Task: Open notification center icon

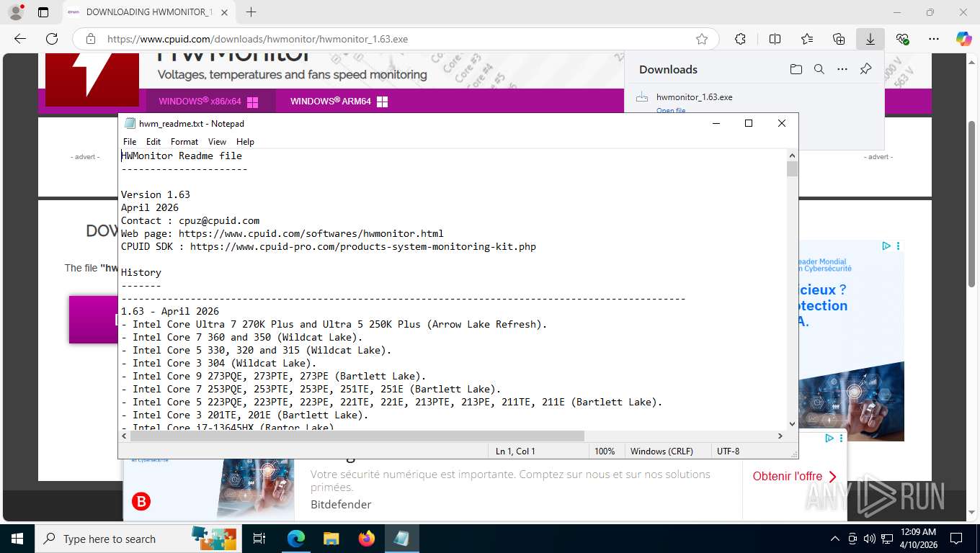Action: tap(955, 539)
